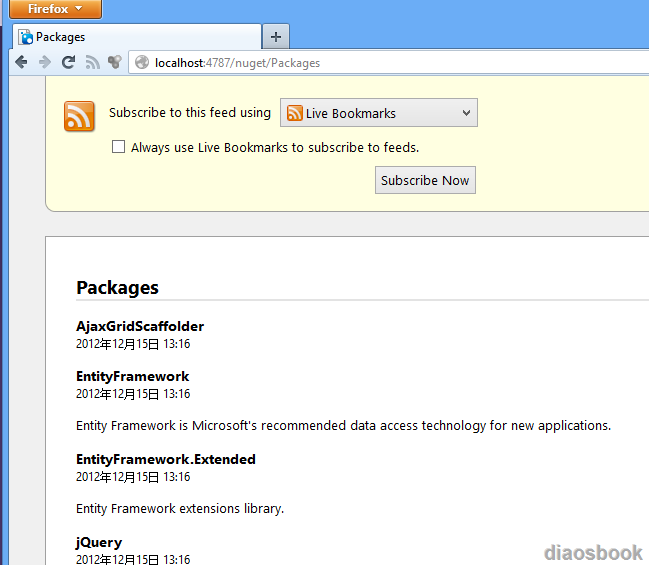The image size is (649, 565).
Task: Go forward with the forward arrow
Action: tap(45, 63)
